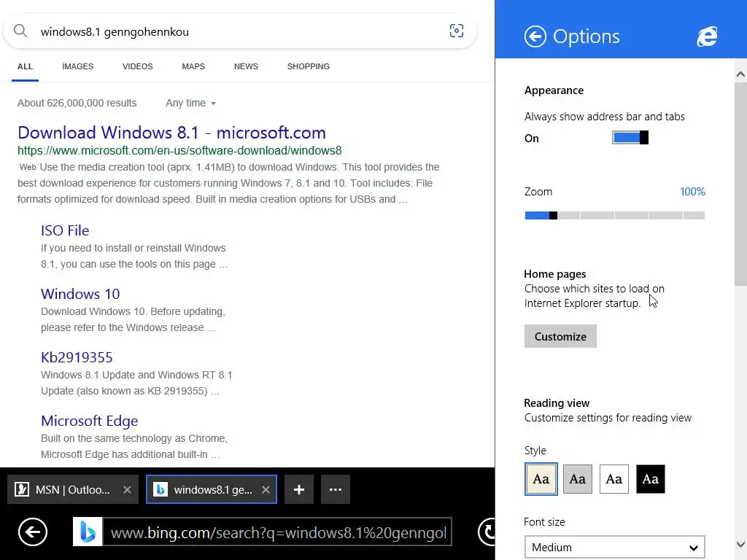
Task: Switch to the NEWS search tab
Action: 246,66
